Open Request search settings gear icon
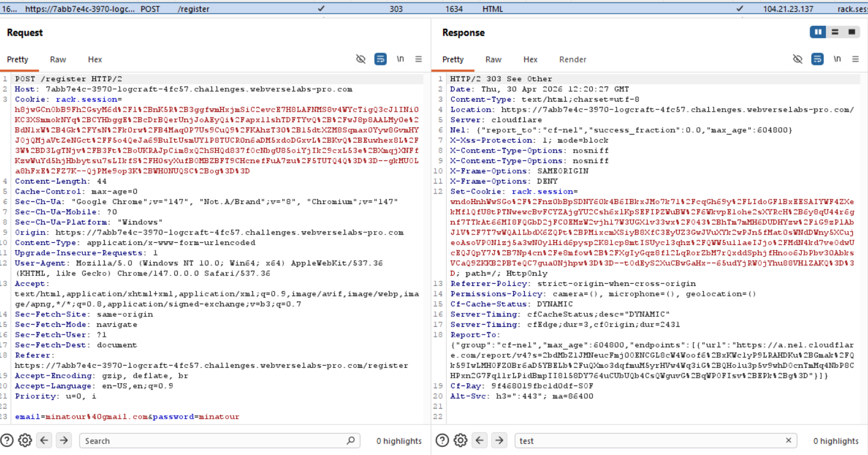The image size is (868, 455). (x=25, y=440)
